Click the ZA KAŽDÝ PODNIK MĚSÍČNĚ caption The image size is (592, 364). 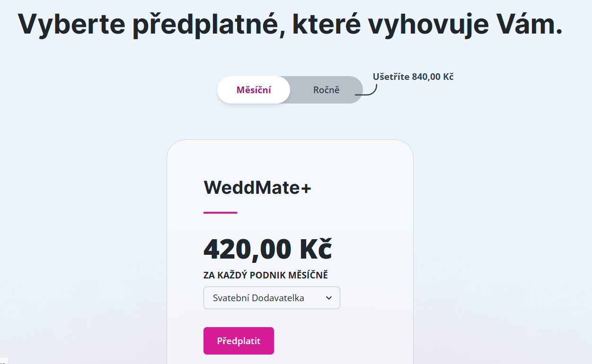pyautogui.click(x=265, y=275)
